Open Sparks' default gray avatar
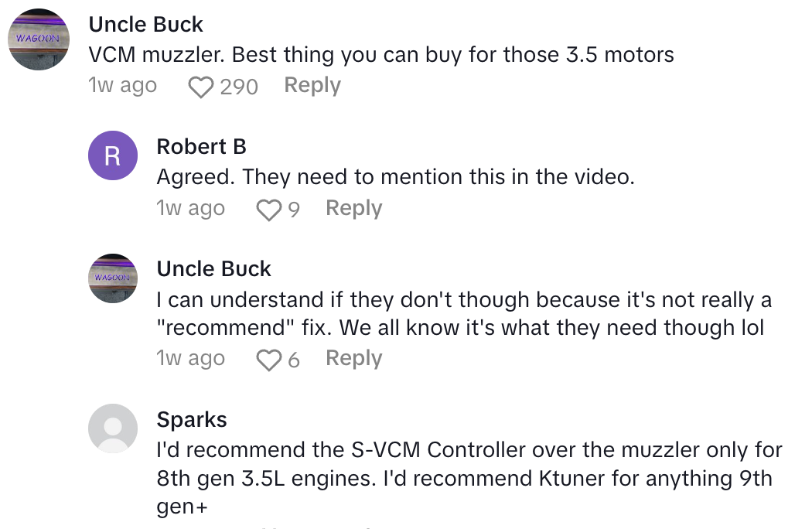 point(112,428)
